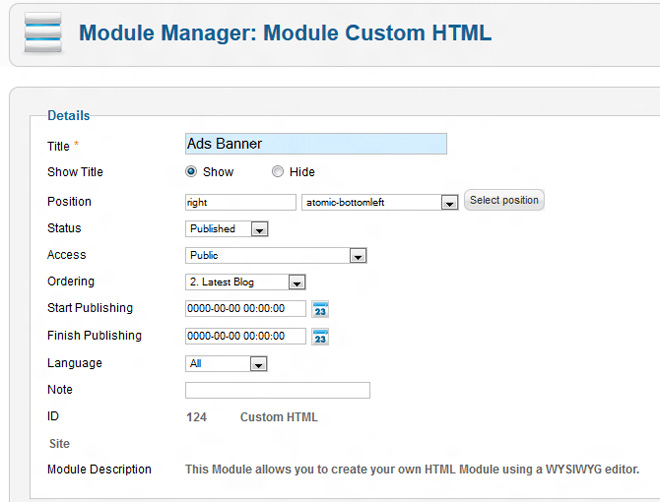Click the Module Manager header icon

[x=41, y=32]
